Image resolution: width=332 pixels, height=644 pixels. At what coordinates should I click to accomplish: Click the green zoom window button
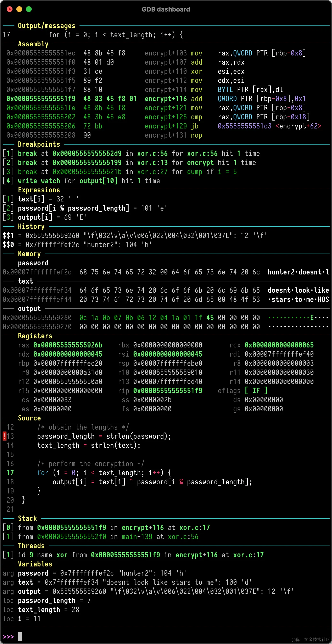pos(29,9)
